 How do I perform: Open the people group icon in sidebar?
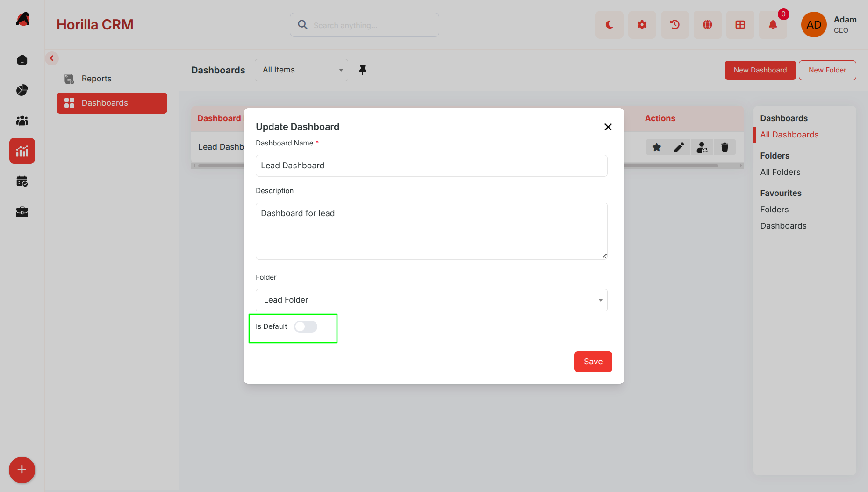(x=22, y=121)
